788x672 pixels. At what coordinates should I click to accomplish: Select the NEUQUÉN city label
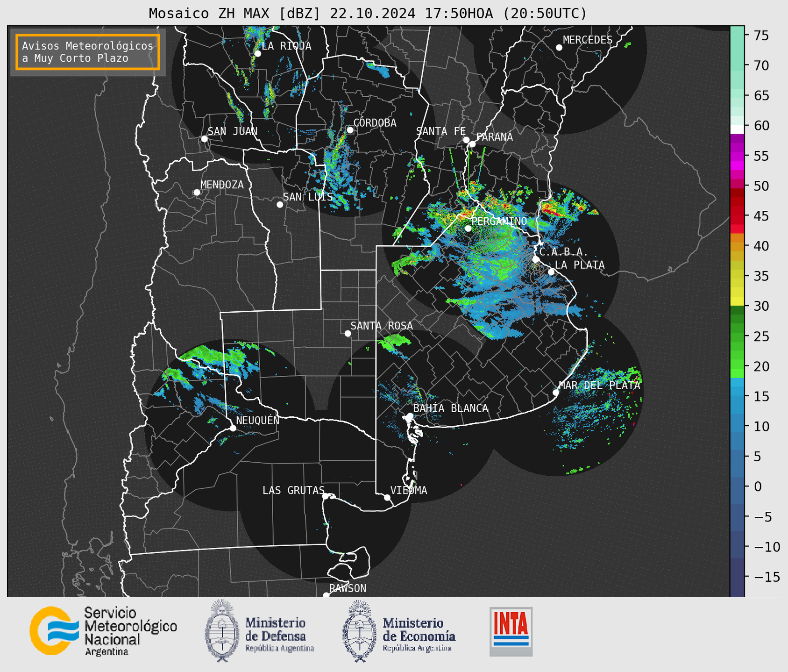tap(258, 421)
